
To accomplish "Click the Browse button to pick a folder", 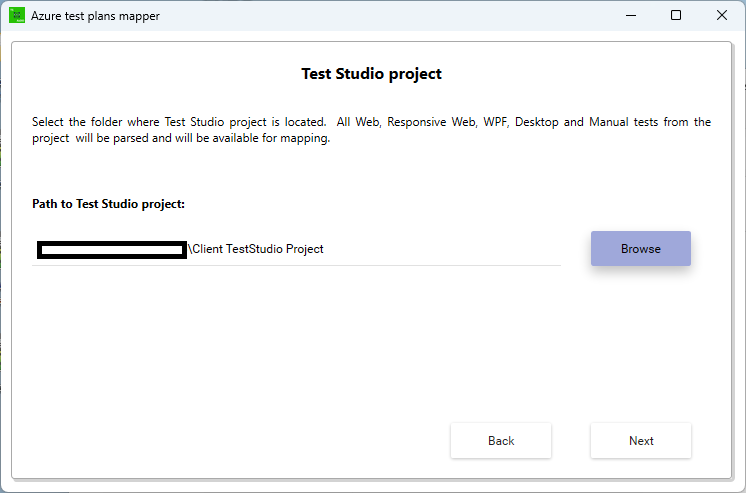I will (x=640, y=248).
